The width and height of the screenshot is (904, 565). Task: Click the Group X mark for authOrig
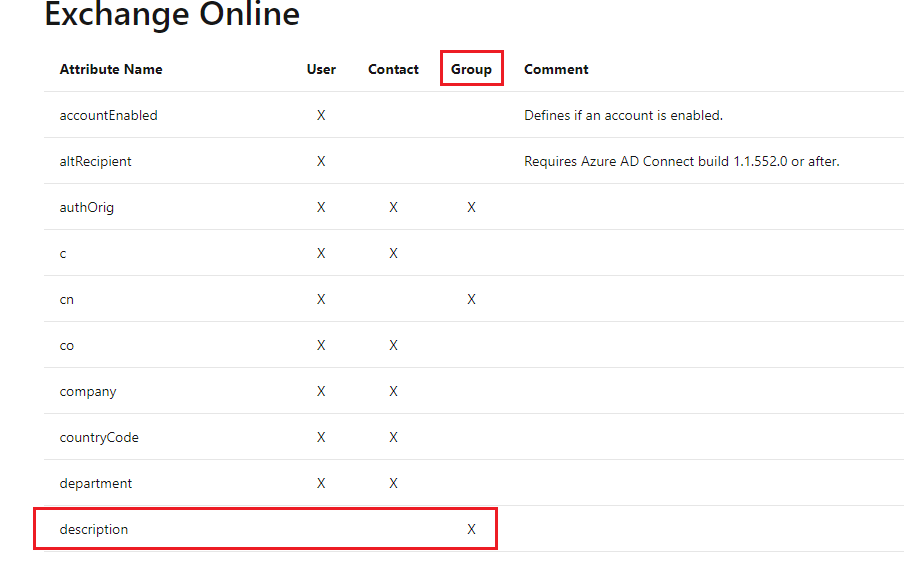[471, 208]
